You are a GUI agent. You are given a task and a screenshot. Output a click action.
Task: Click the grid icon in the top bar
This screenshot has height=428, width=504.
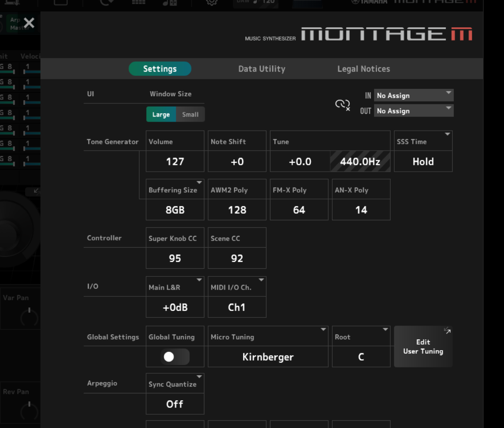pyautogui.click(x=138, y=2)
